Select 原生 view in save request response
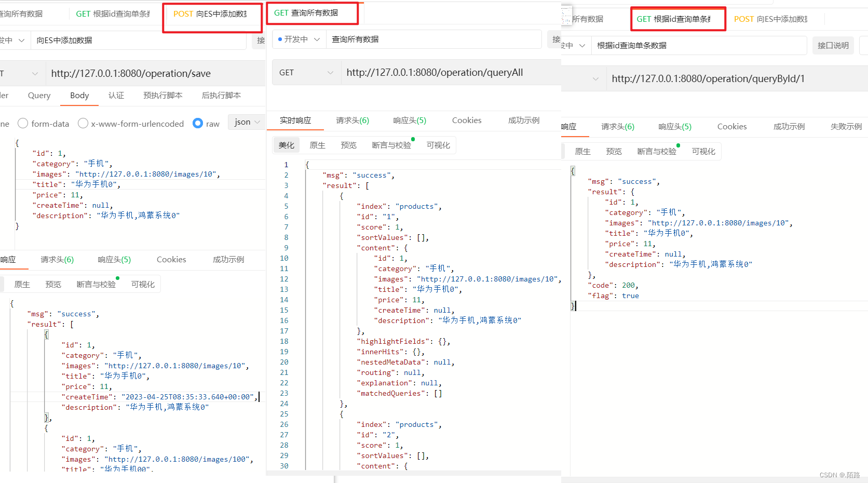This screenshot has width=868, height=483. click(22, 285)
